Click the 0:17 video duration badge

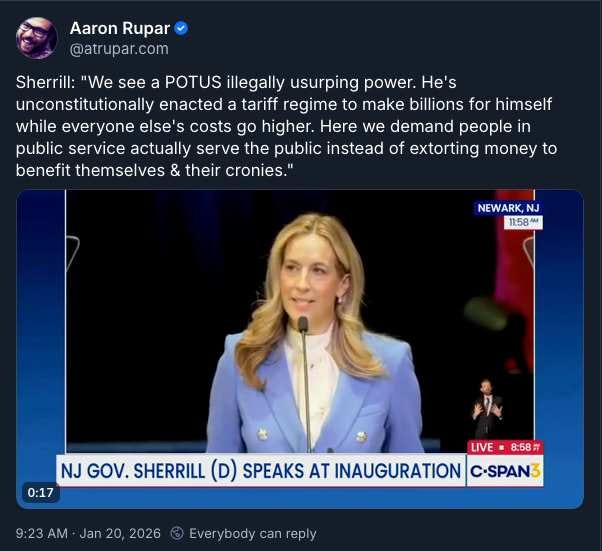[x=40, y=492]
